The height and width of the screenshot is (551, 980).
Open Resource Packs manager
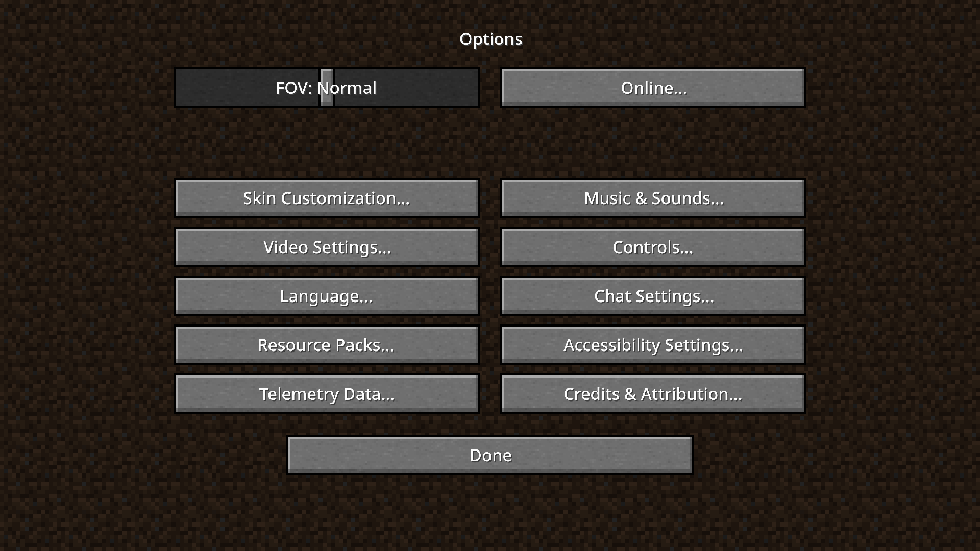pos(327,344)
